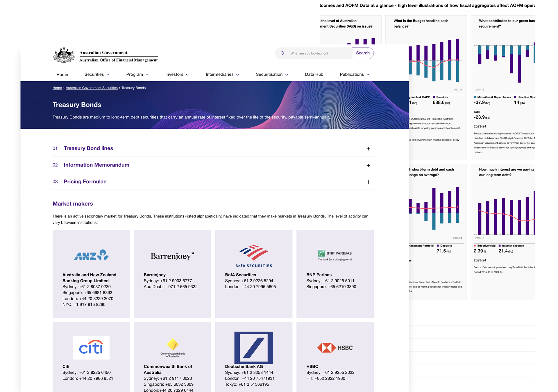Click the Deutsche Bank logo

pos(254,348)
